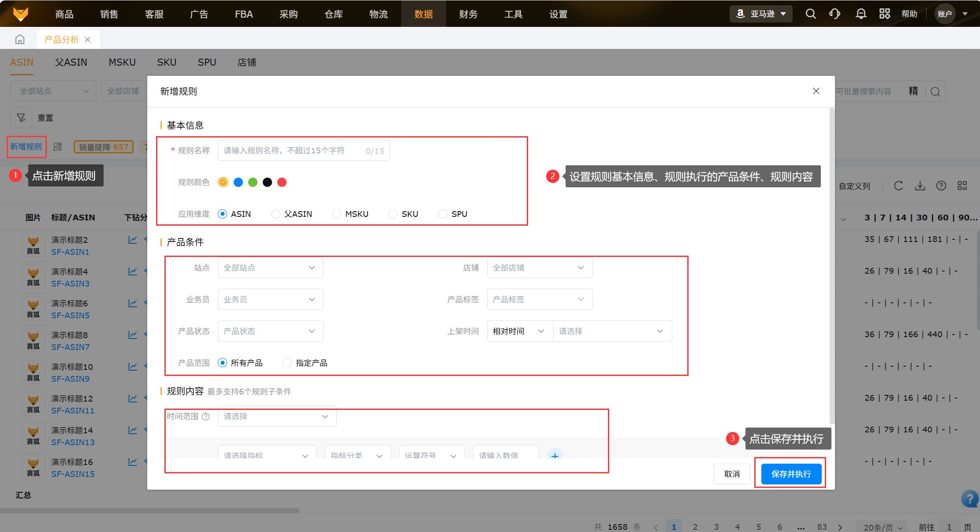Screen dimensions: 980x532
Task: Open the 财务 menu in top navigation
Action: 468,14
